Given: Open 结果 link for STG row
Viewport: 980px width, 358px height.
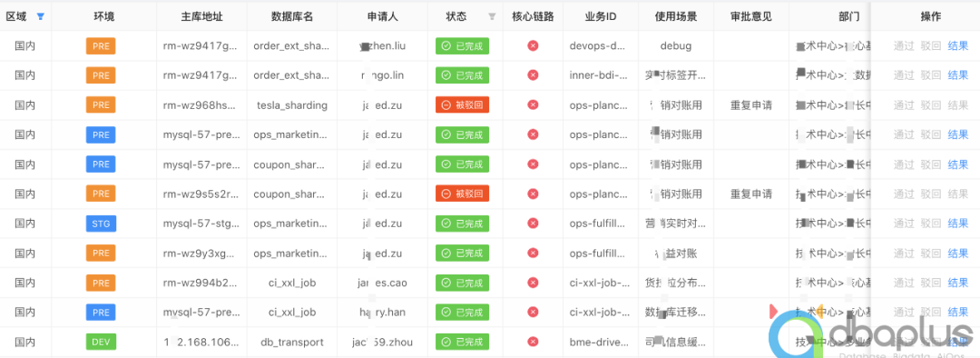Looking at the screenshot, I should (958, 224).
